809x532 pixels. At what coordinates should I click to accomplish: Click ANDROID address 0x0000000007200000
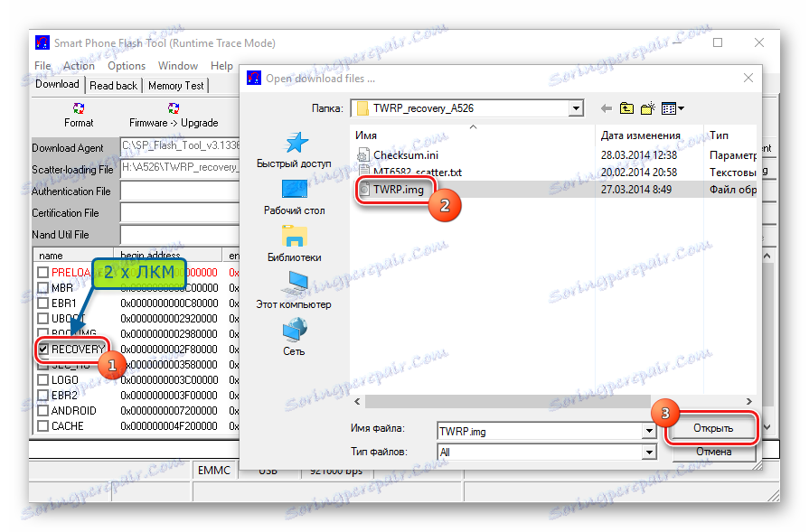pos(169,411)
